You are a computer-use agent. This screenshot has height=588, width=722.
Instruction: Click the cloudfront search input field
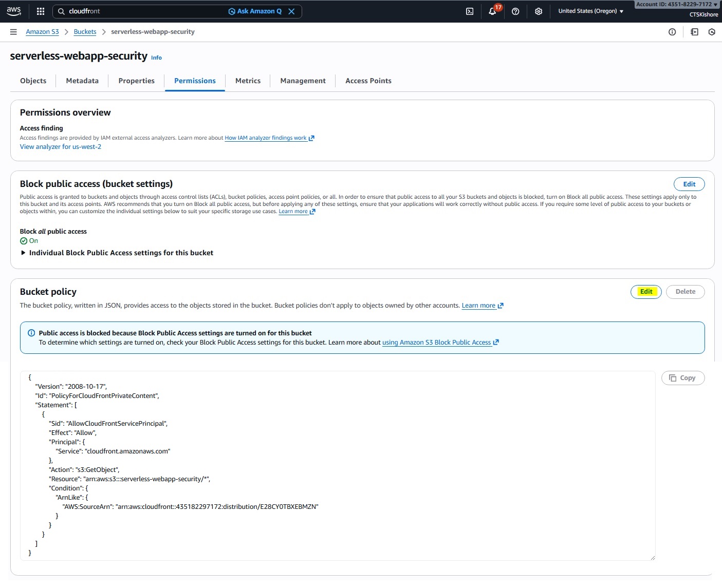144,11
